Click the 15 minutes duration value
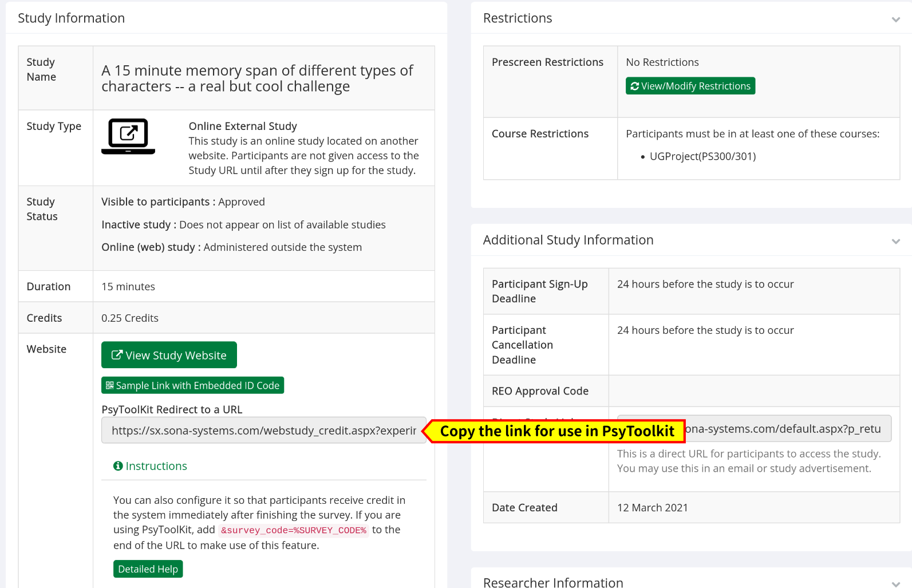The width and height of the screenshot is (912, 588). [128, 286]
